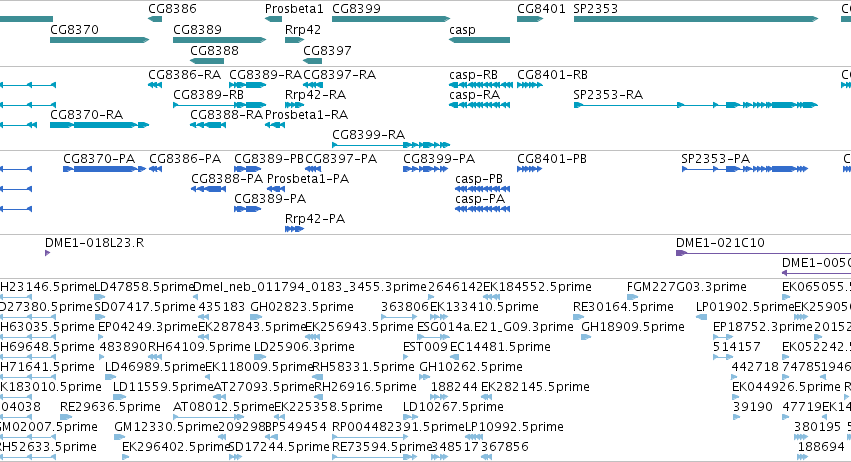
Task: Click EST GH02823.5prime label
Action: tap(302, 307)
